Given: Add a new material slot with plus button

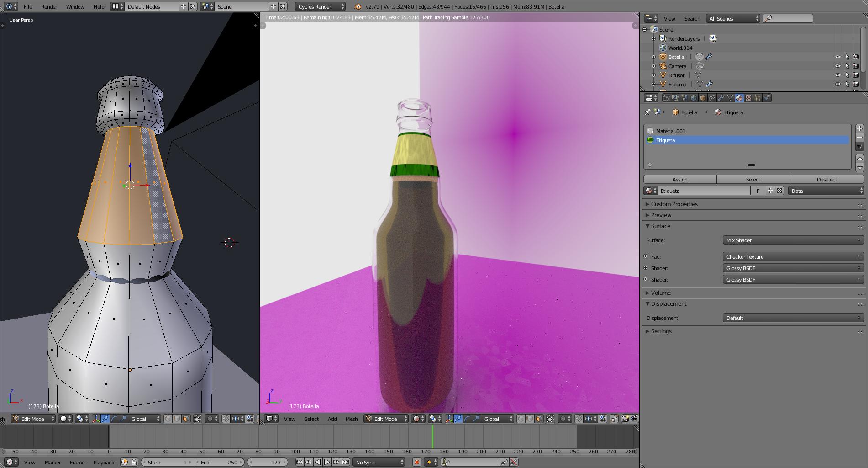Looking at the screenshot, I should (x=860, y=128).
